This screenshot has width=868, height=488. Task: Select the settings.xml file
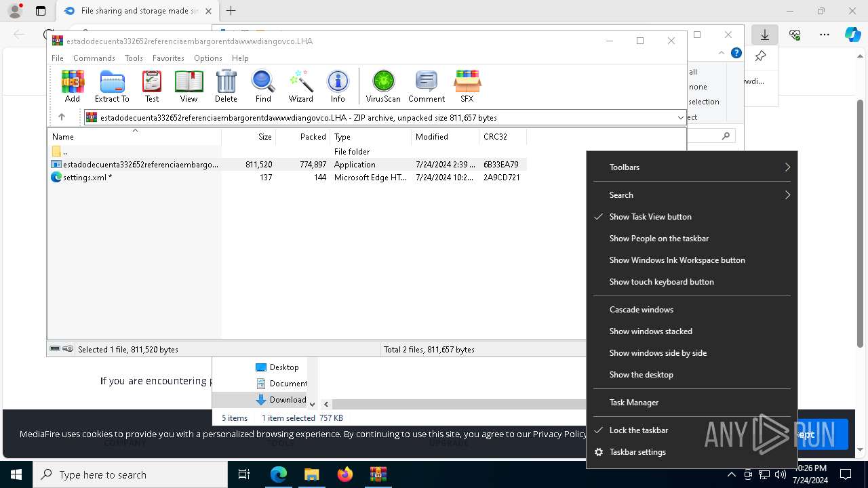287,178
